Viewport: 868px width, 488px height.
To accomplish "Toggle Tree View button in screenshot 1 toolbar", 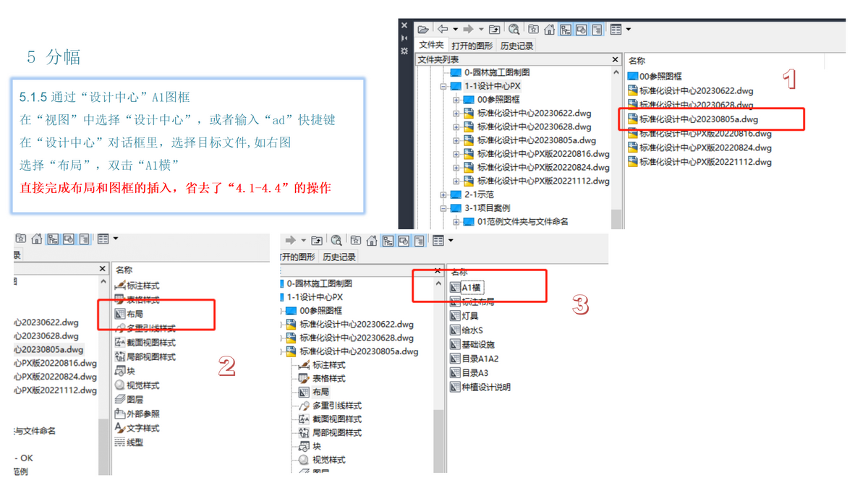I will click(566, 30).
